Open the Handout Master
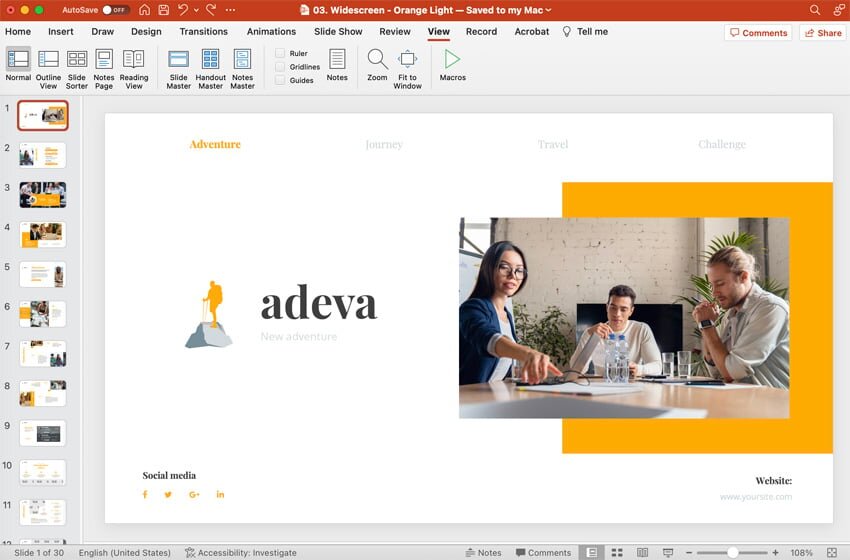 [210, 67]
